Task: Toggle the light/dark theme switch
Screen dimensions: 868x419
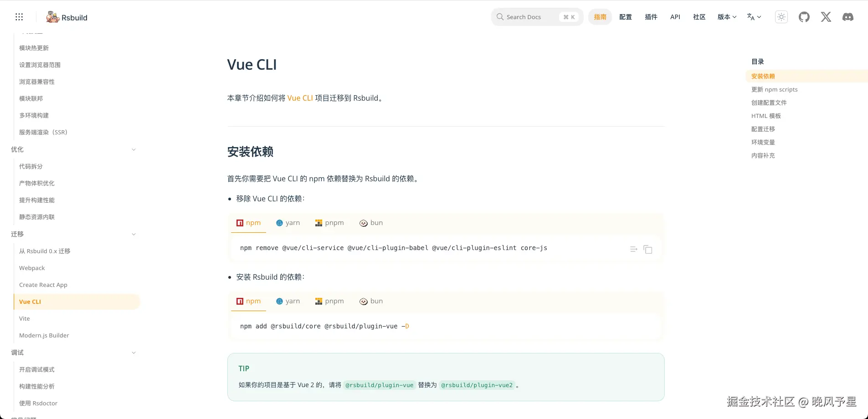Action: (x=781, y=17)
